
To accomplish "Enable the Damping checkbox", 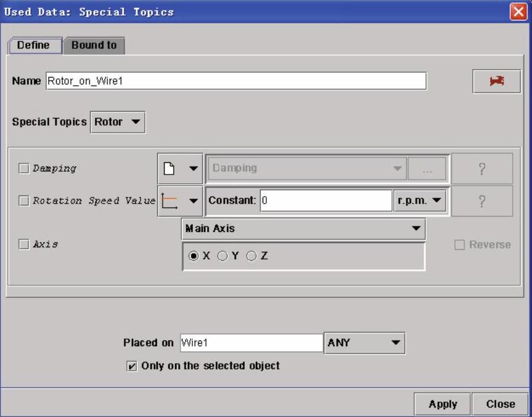I will [x=24, y=168].
